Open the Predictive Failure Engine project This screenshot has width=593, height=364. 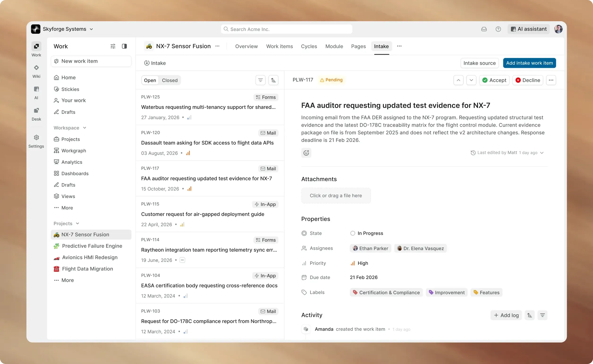91,246
